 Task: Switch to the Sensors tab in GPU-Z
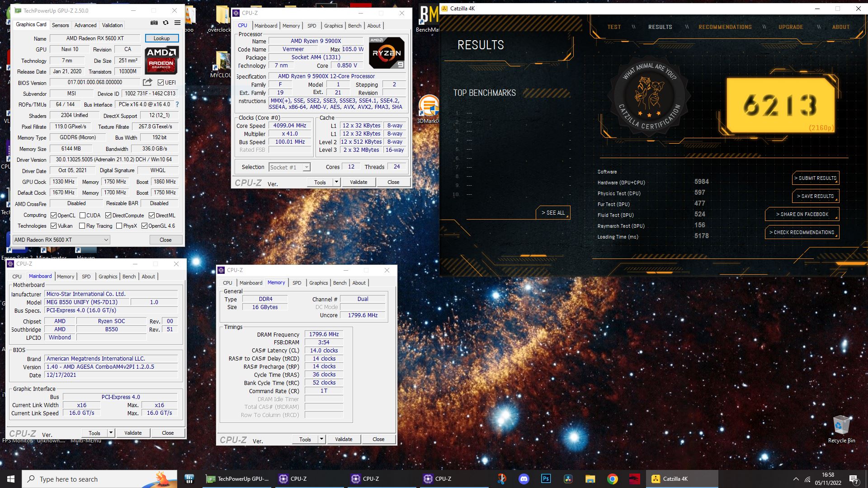[60, 25]
